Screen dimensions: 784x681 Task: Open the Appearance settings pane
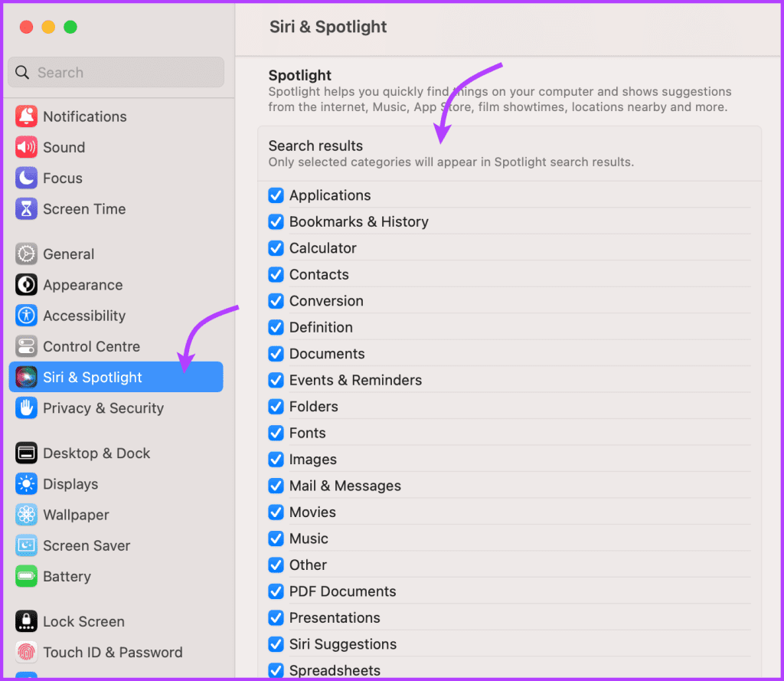(x=116, y=285)
